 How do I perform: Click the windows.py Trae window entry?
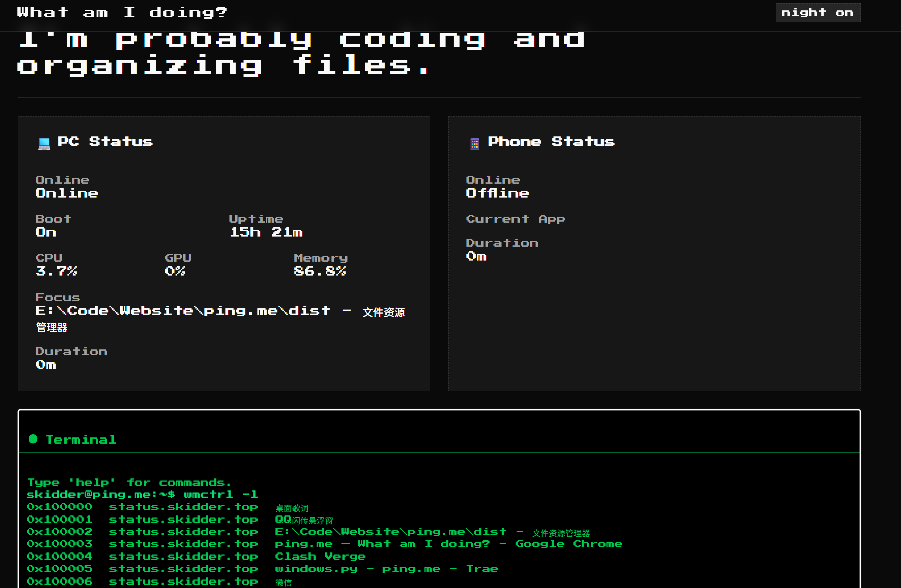point(386,569)
